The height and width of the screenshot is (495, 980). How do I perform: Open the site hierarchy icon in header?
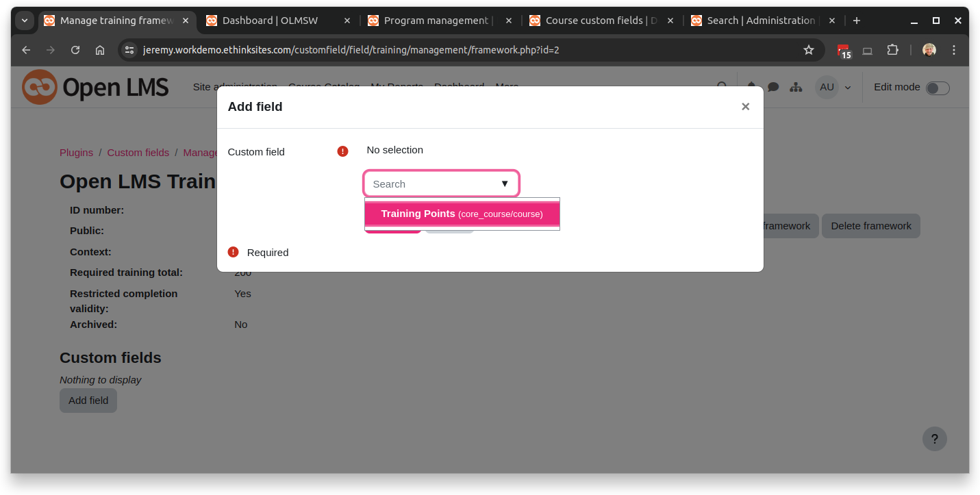click(x=796, y=87)
